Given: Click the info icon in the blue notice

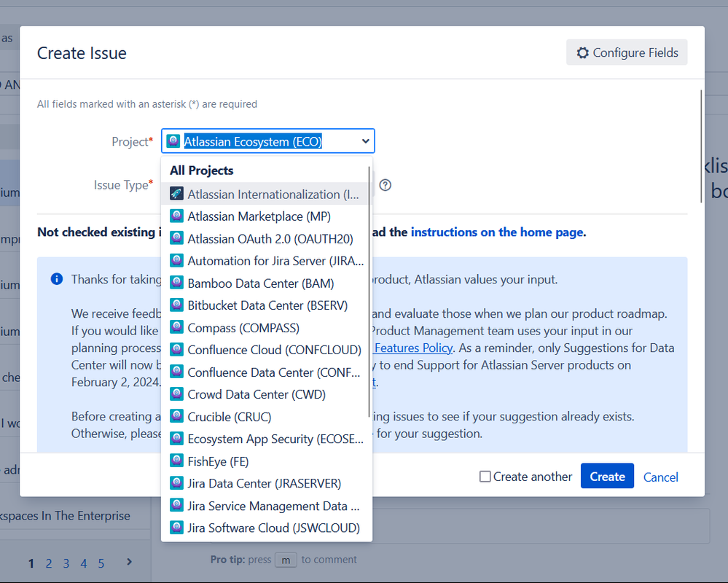Looking at the screenshot, I should [x=57, y=279].
